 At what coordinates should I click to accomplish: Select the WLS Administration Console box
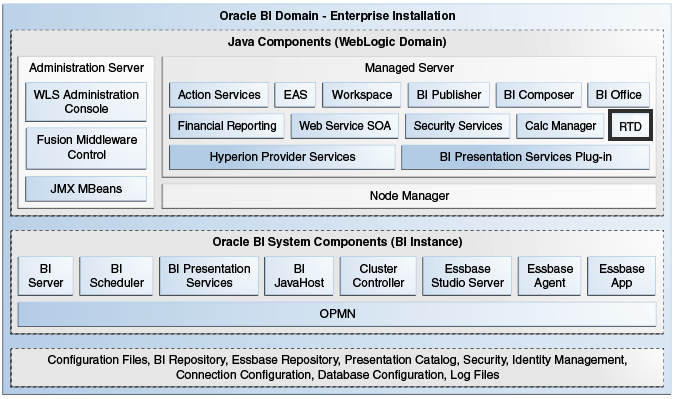pyautogui.click(x=86, y=102)
